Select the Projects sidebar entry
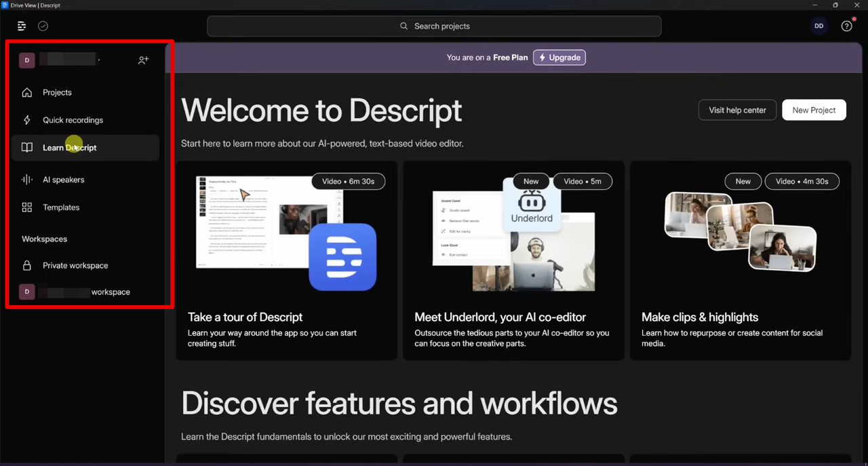Image resolution: width=868 pixels, height=466 pixels. click(x=58, y=92)
